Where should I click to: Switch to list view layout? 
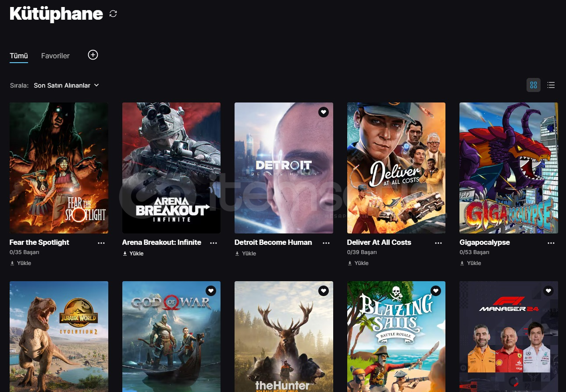click(x=551, y=85)
